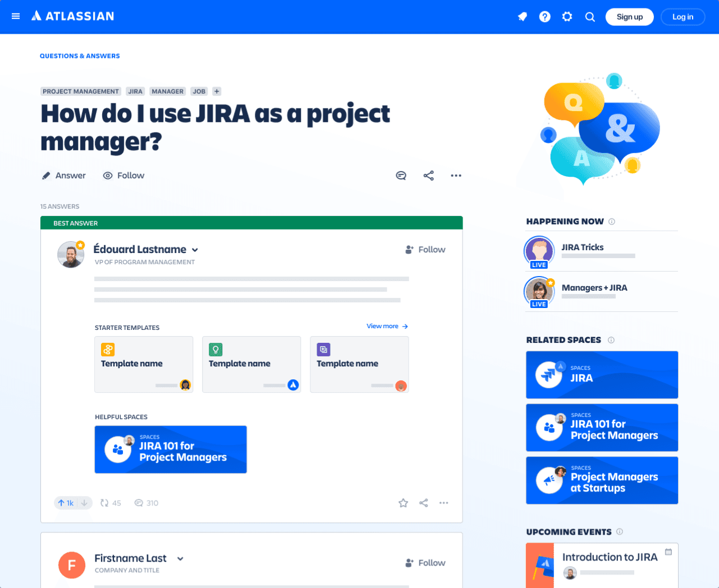Select the MANAGER tag
The image size is (719, 588).
(168, 91)
